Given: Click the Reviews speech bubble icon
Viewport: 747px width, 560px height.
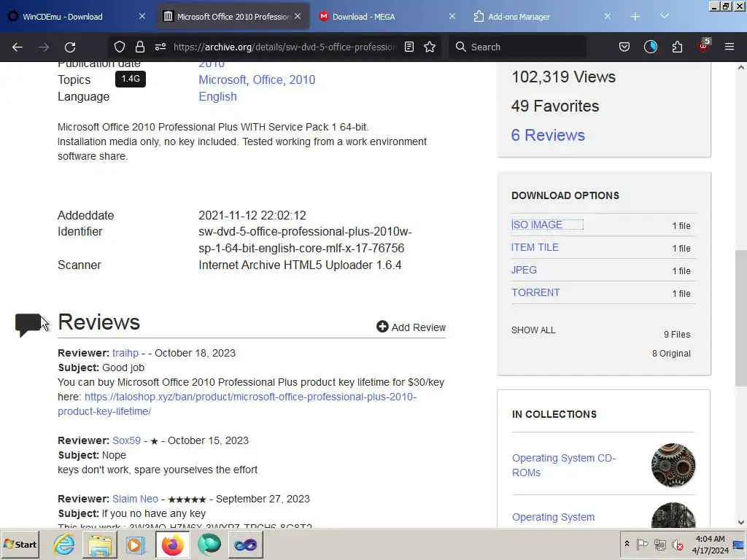Looking at the screenshot, I should (28, 324).
